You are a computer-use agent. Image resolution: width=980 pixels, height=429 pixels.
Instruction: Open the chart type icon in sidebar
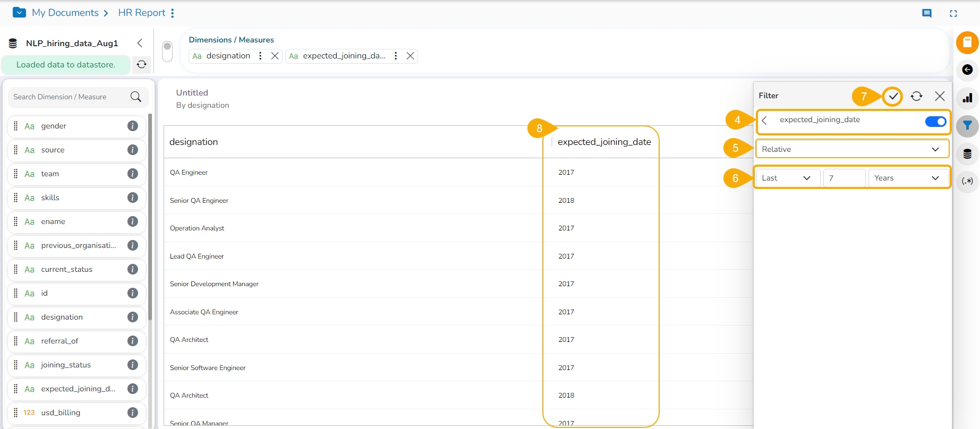(x=967, y=98)
